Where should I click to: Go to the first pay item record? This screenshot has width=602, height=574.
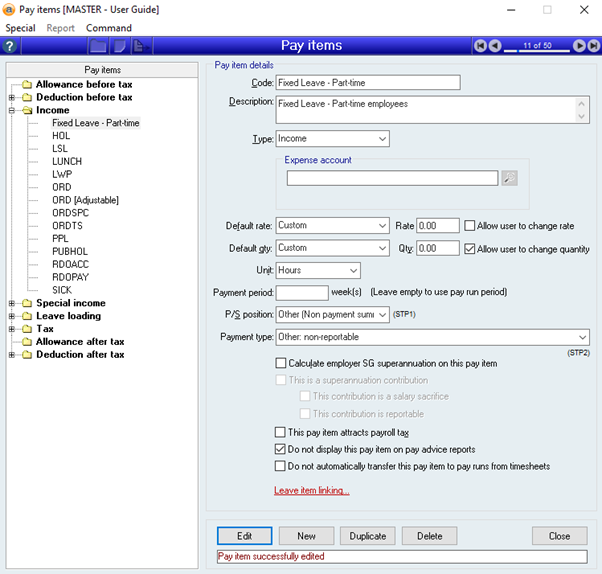(481, 46)
